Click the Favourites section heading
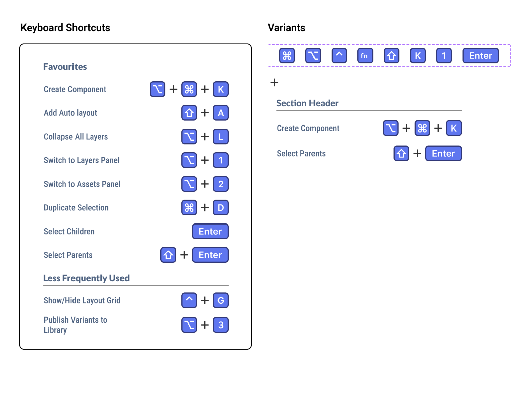 pyautogui.click(x=65, y=67)
